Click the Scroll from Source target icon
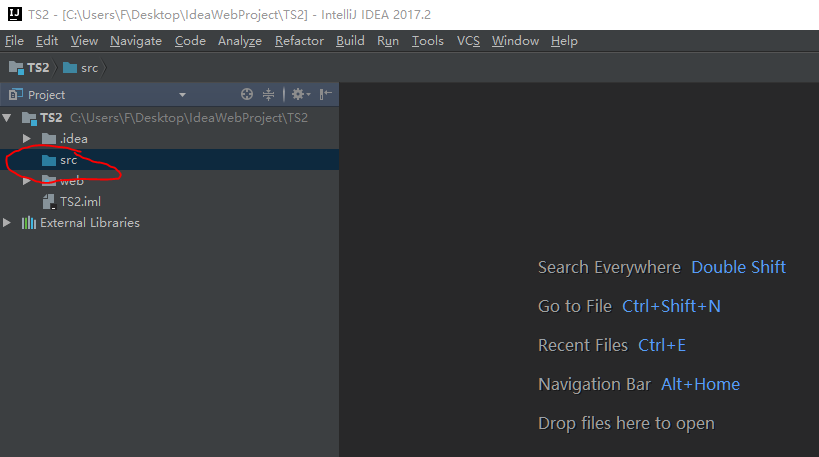 [247, 95]
